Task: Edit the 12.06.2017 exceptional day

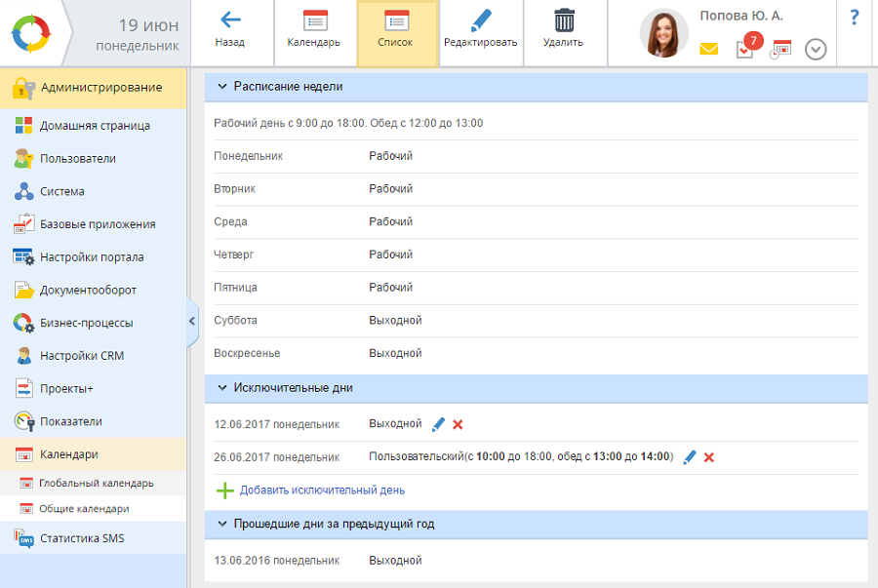Action: tap(438, 424)
